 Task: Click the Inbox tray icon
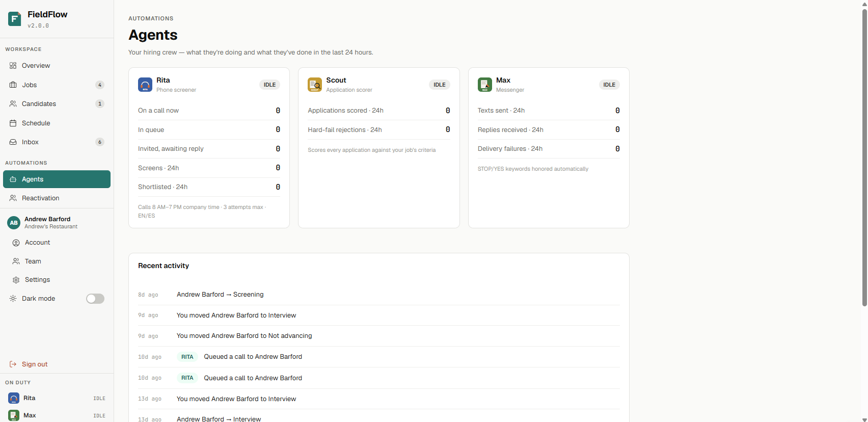[x=13, y=142]
